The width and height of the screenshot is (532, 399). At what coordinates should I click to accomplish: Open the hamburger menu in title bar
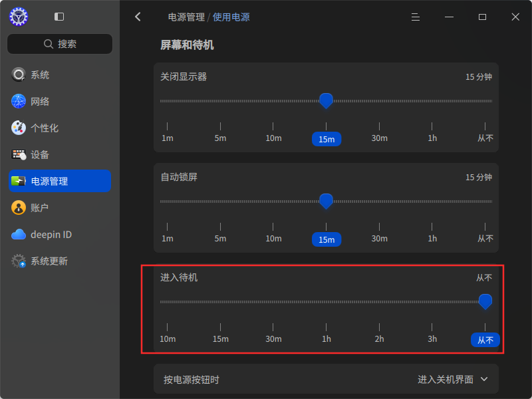(x=416, y=17)
